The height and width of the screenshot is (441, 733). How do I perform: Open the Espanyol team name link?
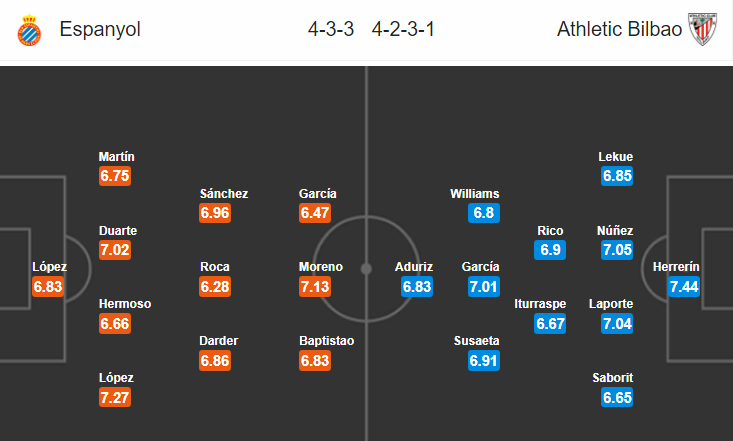click(100, 29)
